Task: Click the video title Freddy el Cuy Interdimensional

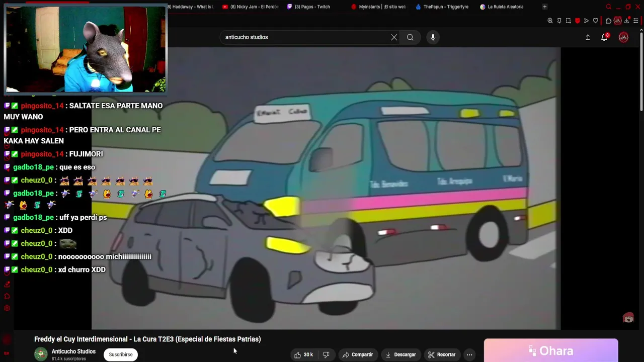Action: [x=147, y=339]
